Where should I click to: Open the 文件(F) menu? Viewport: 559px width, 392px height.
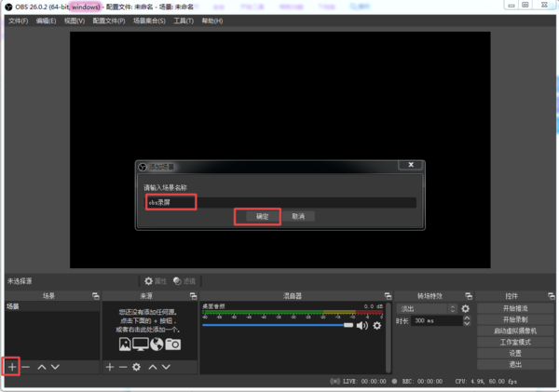[x=19, y=20]
